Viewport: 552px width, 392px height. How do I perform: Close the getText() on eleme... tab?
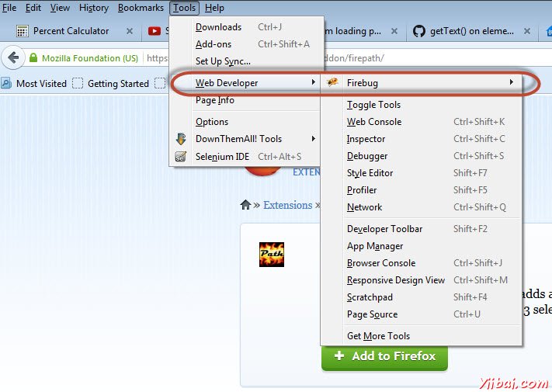pyautogui.click(x=527, y=31)
